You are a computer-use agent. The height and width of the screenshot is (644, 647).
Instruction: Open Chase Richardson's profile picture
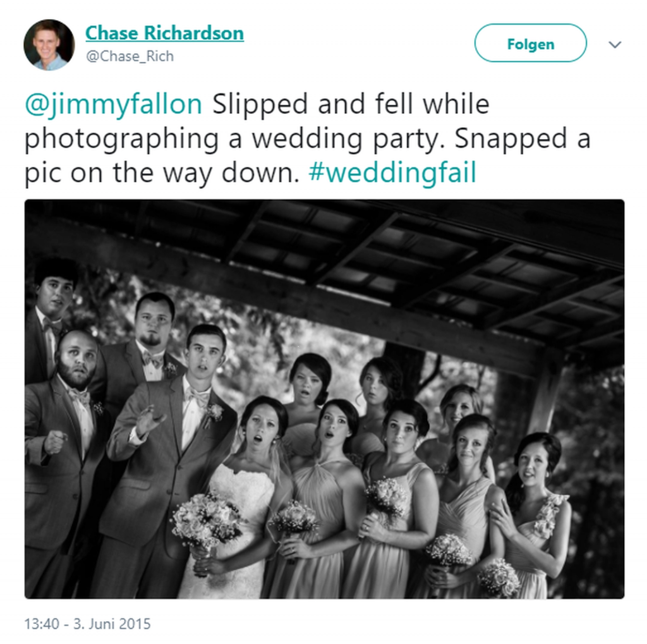pyautogui.click(x=49, y=45)
